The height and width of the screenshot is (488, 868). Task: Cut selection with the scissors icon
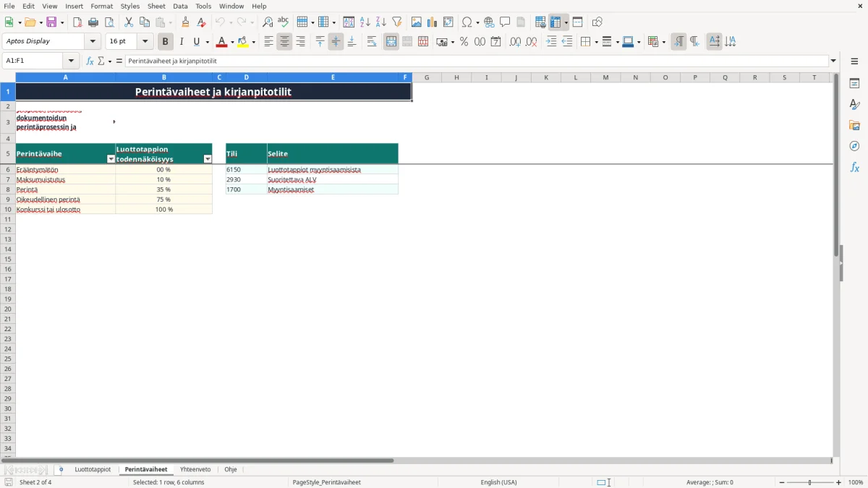click(129, 22)
